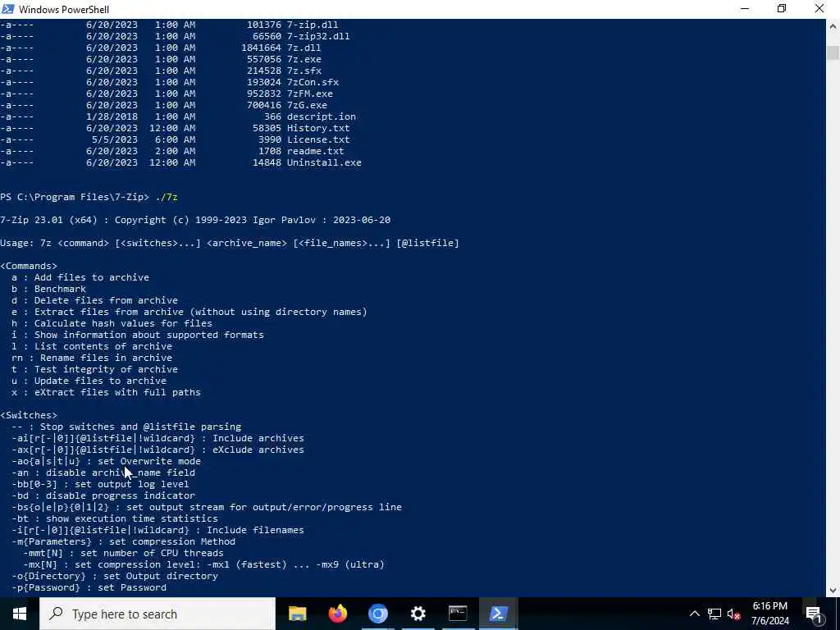Click the file name History.txt

pyautogui.click(x=318, y=128)
